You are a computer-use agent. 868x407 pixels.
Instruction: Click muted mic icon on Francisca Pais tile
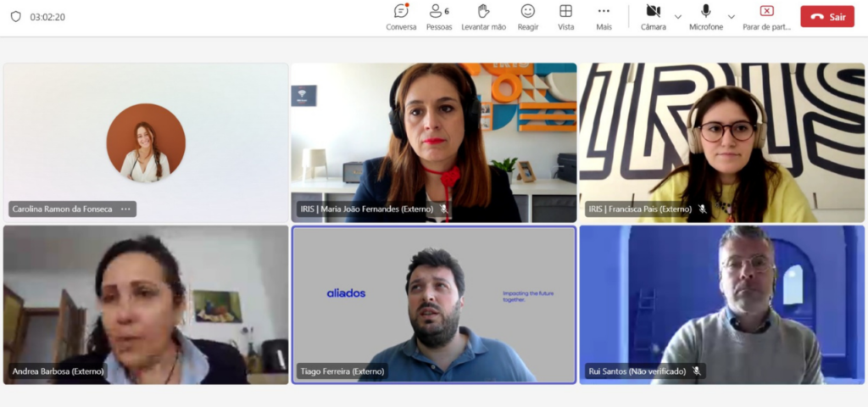702,209
